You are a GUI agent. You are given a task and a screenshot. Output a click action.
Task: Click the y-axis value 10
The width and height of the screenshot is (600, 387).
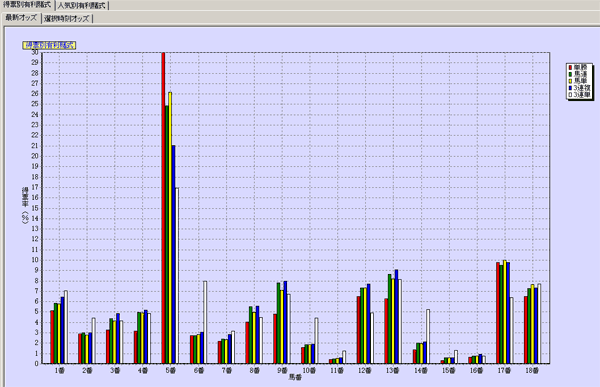(x=35, y=260)
